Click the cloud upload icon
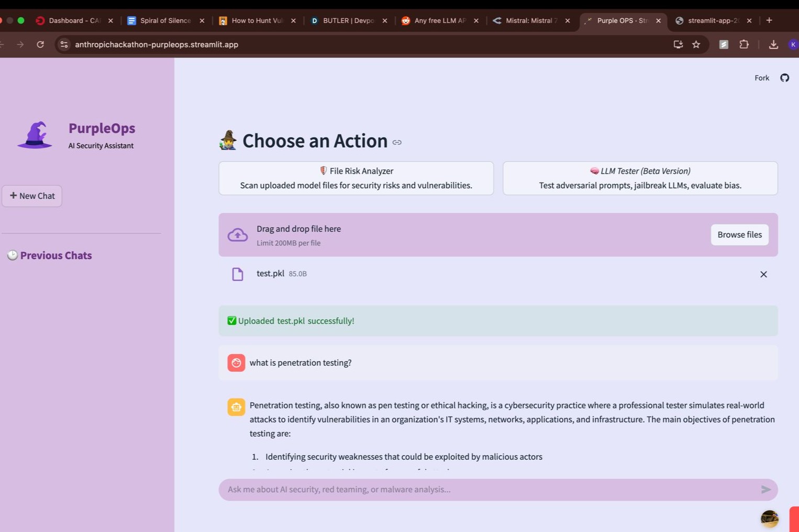This screenshot has height=532, width=799. (x=238, y=235)
